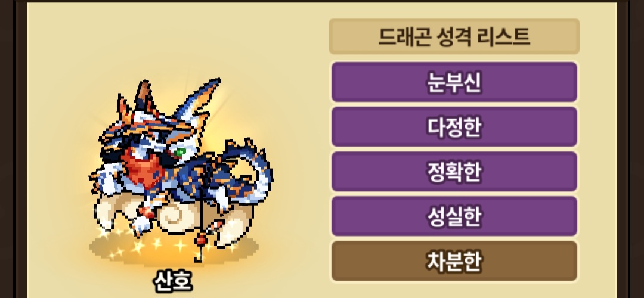Pick the 정확한 personality entry
Viewport: 644px width, 298px height.
pos(454,172)
